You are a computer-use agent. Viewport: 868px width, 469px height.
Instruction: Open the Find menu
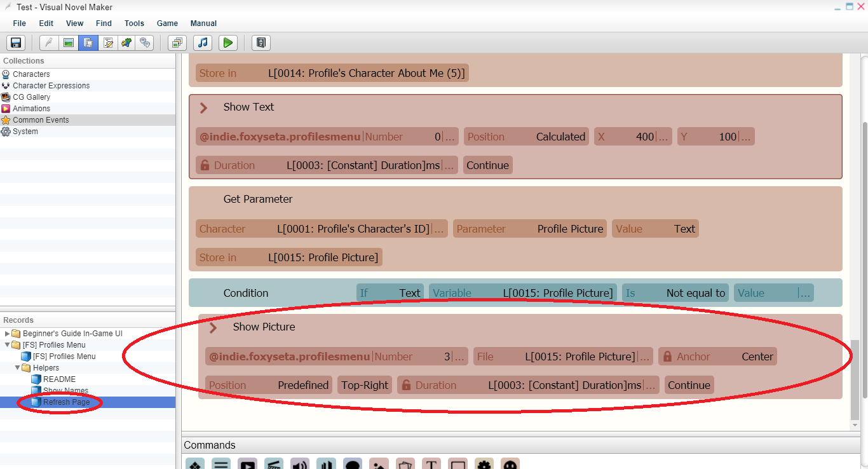click(104, 24)
